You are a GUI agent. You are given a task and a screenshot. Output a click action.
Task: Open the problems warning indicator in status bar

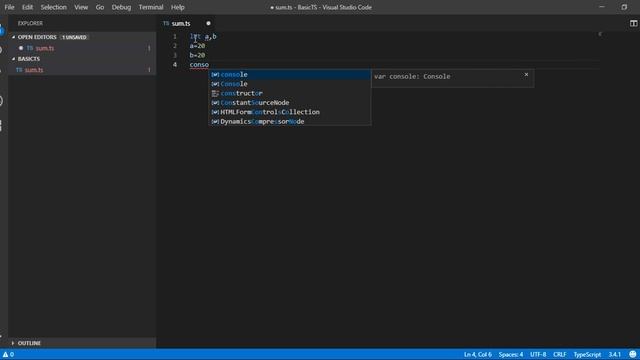(8, 354)
